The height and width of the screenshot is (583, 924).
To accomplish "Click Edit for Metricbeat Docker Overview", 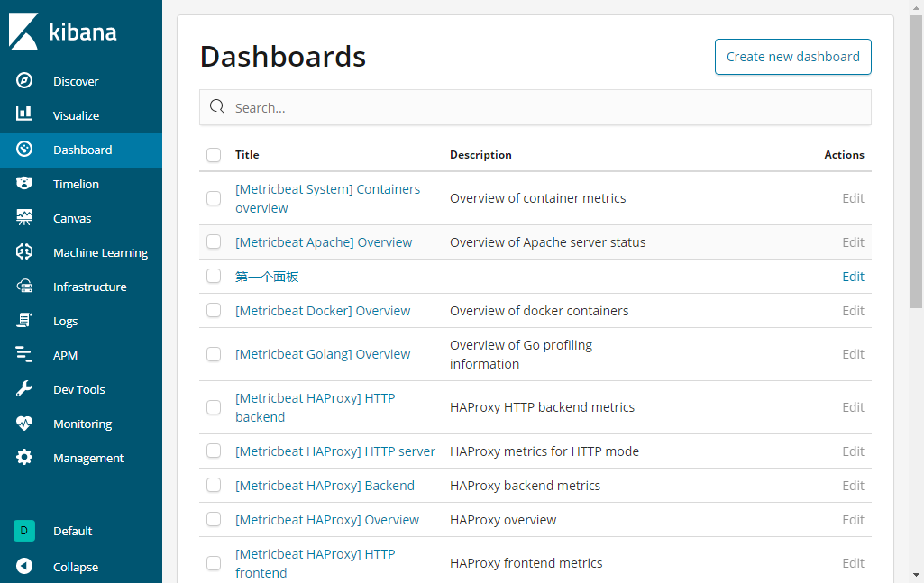I will pos(853,311).
